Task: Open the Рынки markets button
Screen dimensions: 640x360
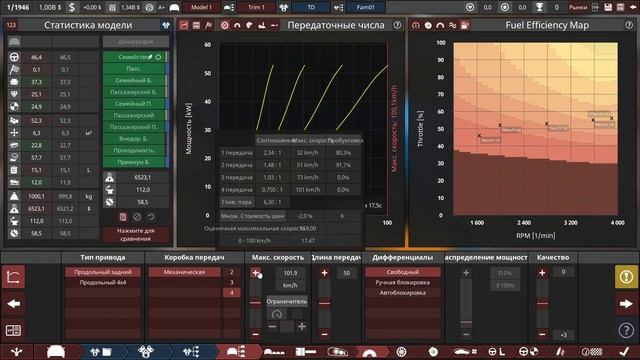Action: 578,7
